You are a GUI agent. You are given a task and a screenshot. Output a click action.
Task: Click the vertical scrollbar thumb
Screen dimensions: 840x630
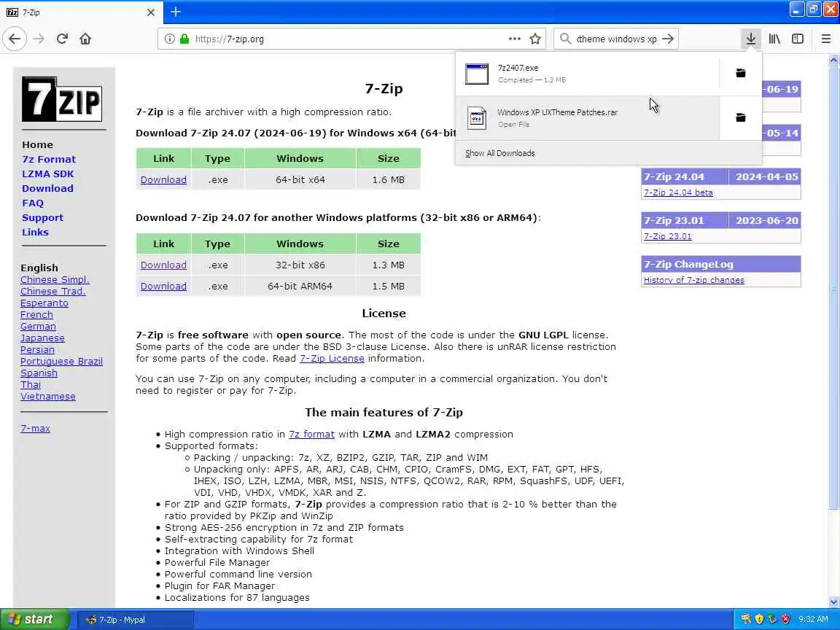point(833,288)
